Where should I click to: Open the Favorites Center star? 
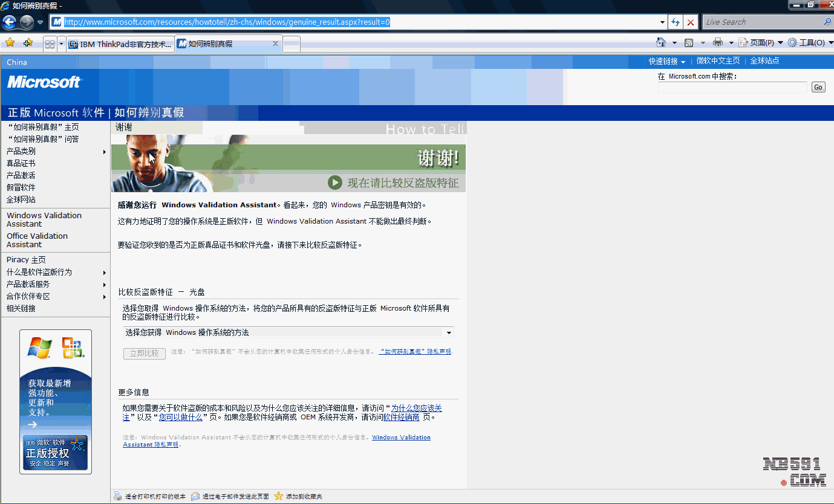(10, 43)
